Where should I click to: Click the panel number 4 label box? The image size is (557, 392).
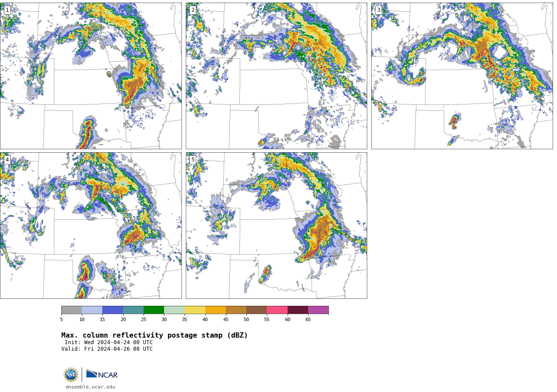click(7, 160)
